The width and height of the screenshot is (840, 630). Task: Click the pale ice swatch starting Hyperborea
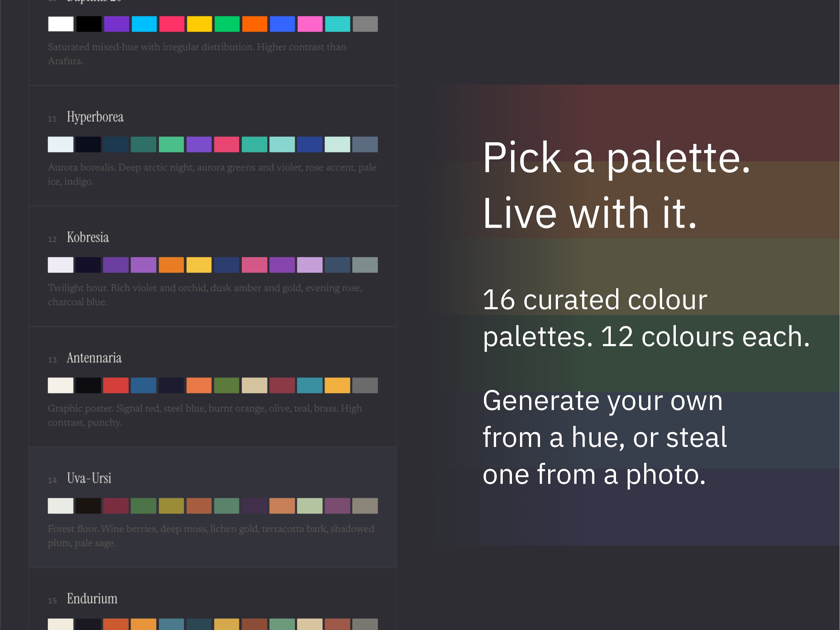click(61, 145)
